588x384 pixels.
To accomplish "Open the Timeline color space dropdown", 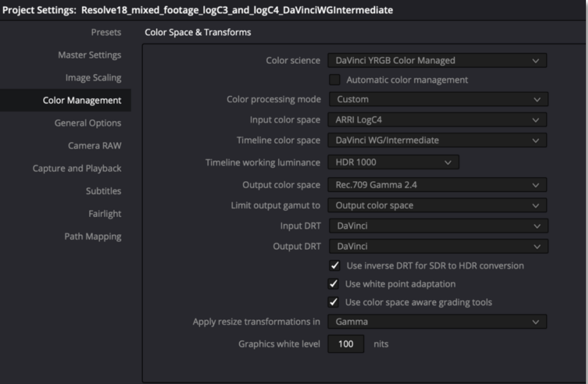I will tap(437, 140).
